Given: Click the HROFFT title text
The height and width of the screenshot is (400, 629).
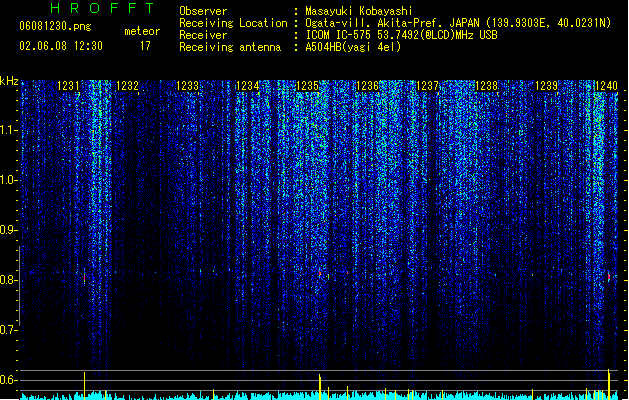Looking at the screenshot, I should [102, 8].
